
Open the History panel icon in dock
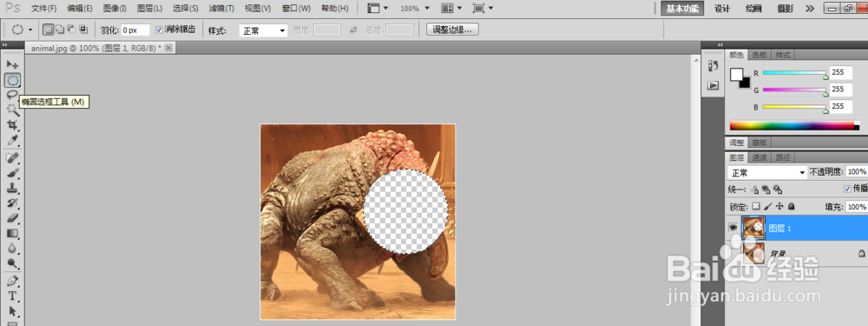(713, 65)
